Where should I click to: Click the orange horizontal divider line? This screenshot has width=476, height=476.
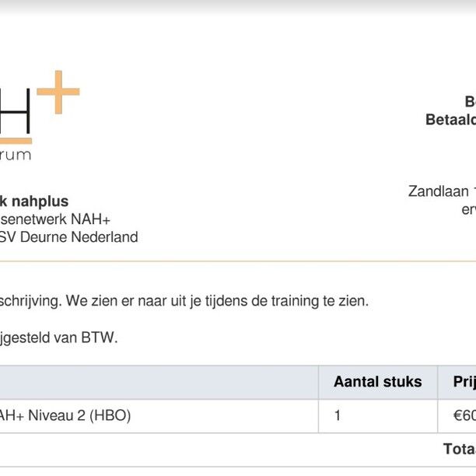coord(238,261)
